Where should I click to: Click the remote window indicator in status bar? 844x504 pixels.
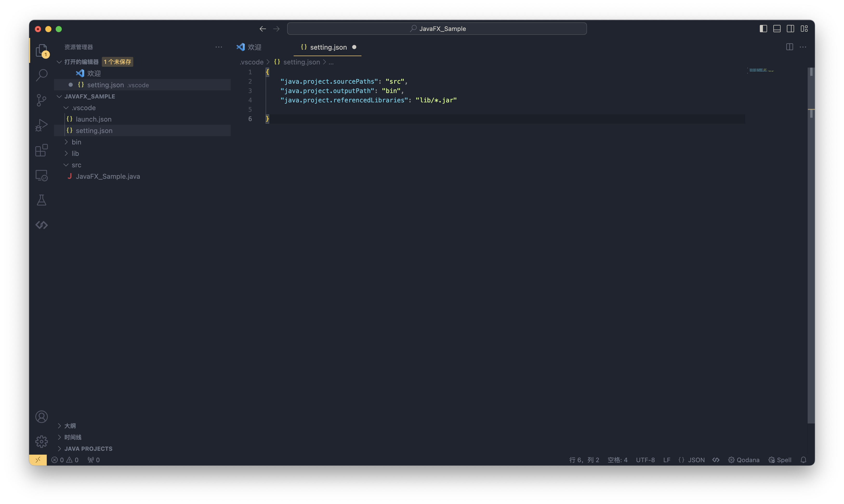(38, 460)
